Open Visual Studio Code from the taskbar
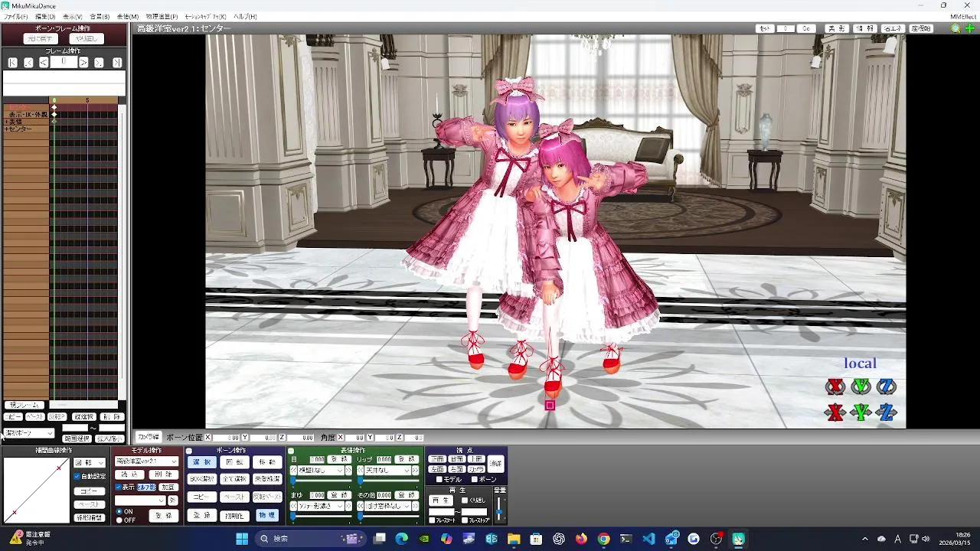 [648, 539]
